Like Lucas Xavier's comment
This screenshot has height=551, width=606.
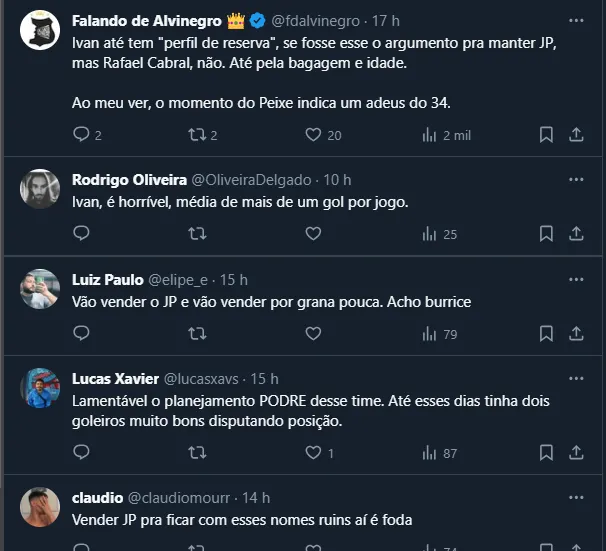coord(313,453)
